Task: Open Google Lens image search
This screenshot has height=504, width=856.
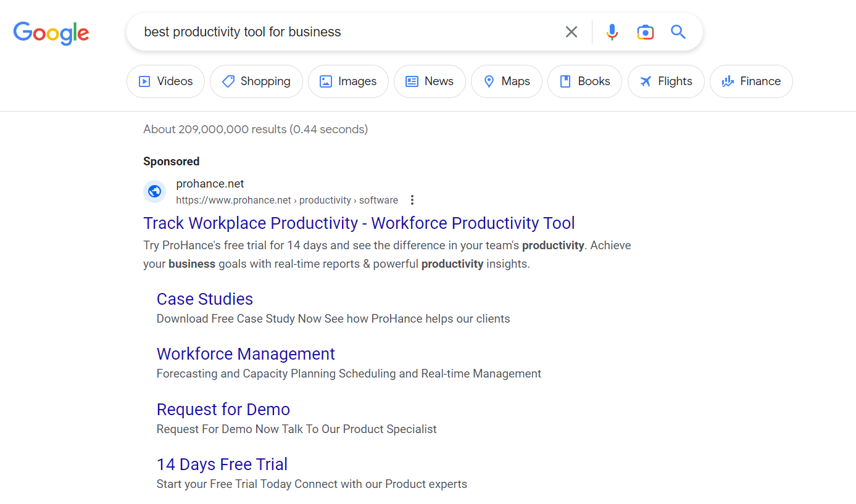Action: (645, 32)
